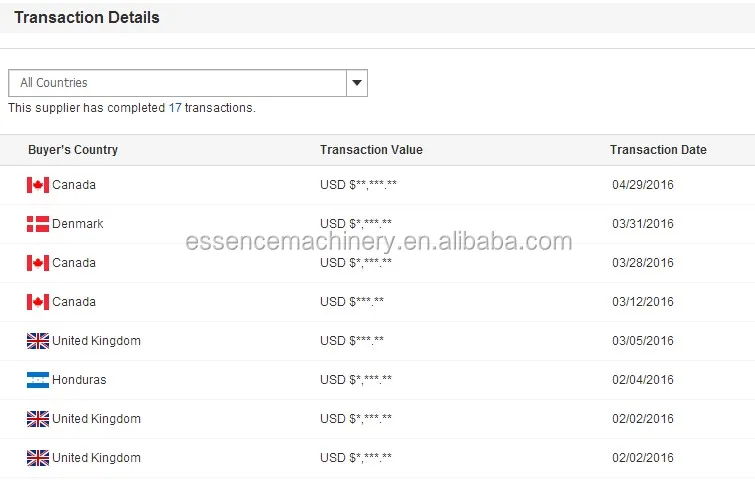
Task: Click the Transaction Date column header
Action: coord(658,150)
